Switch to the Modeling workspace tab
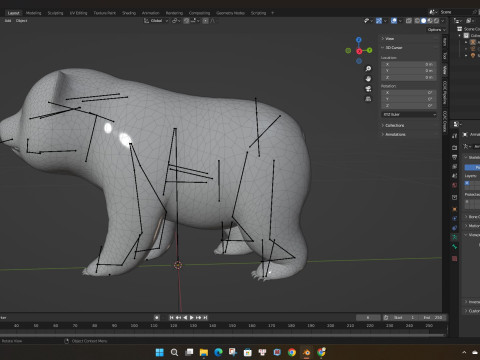The height and width of the screenshot is (360, 480). click(34, 13)
